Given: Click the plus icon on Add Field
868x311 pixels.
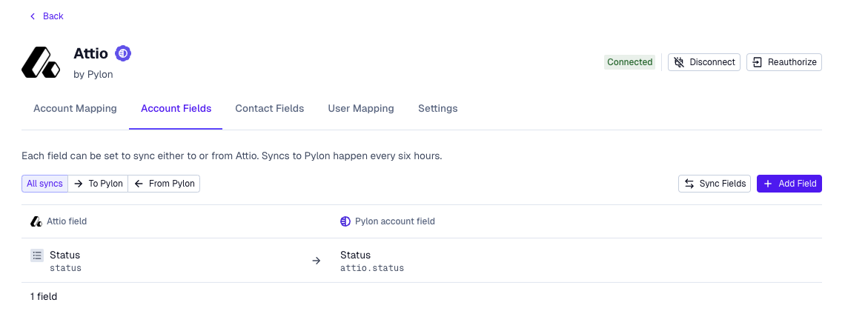Looking at the screenshot, I should pyautogui.click(x=768, y=184).
